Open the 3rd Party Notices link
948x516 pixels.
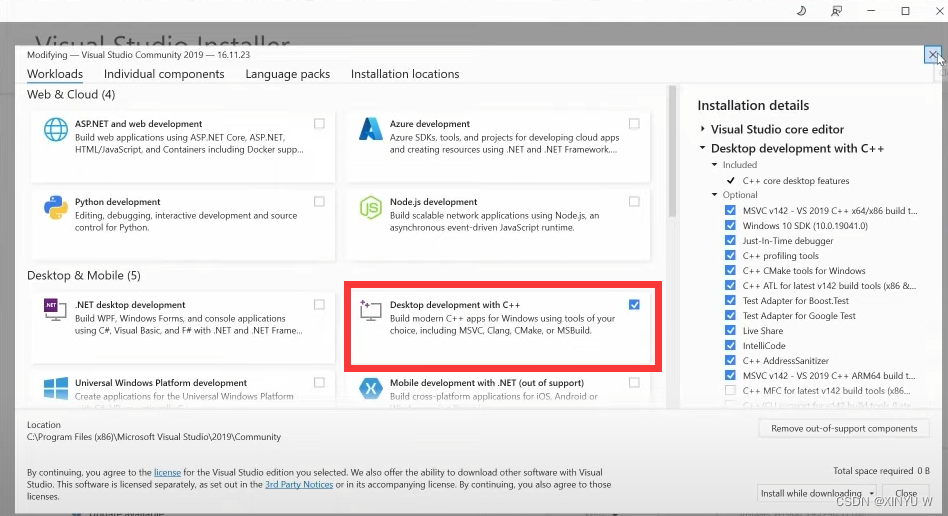click(x=299, y=485)
